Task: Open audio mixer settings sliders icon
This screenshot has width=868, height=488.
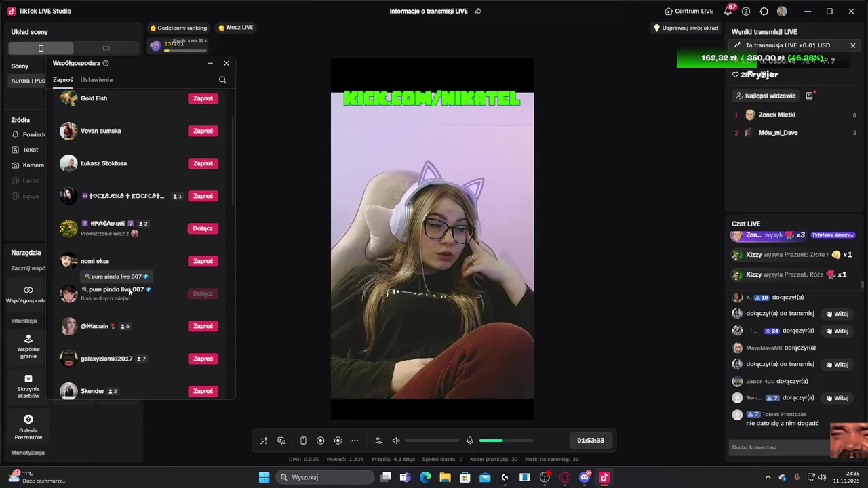Action: [379, 441]
